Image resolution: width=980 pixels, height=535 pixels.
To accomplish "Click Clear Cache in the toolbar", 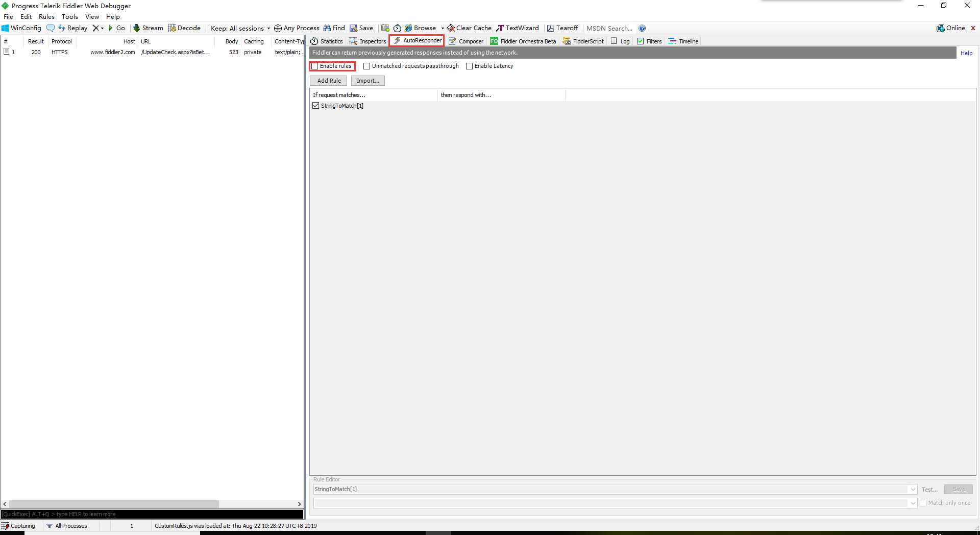I will [469, 28].
